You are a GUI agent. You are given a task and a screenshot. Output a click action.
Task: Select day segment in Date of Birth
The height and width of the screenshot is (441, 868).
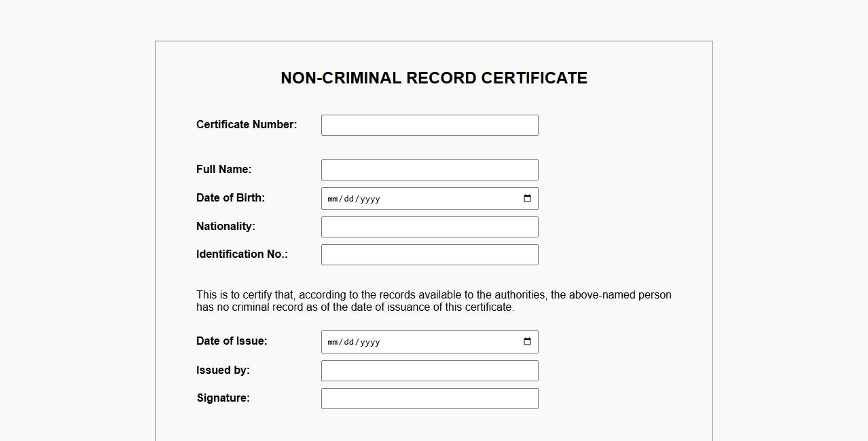[x=349, y=199]
